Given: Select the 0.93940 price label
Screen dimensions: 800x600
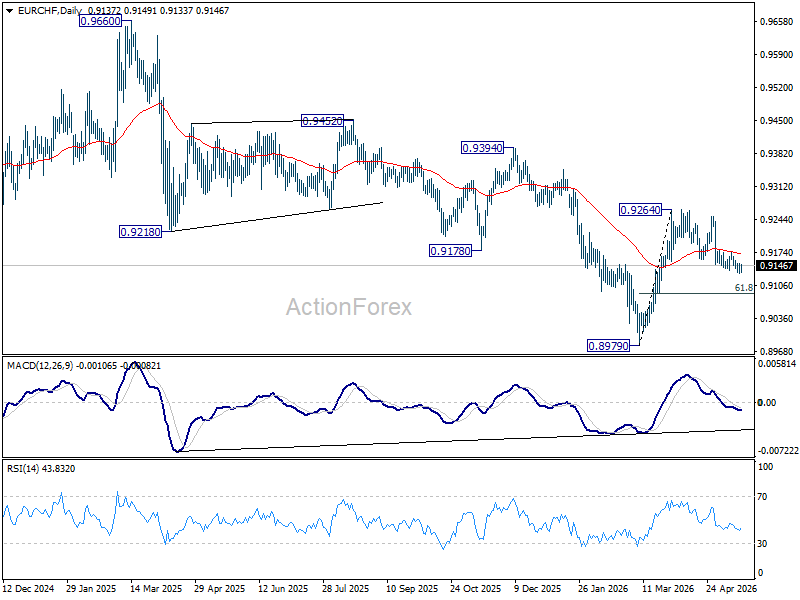Looking at the screenshot, I should [482, 148].
